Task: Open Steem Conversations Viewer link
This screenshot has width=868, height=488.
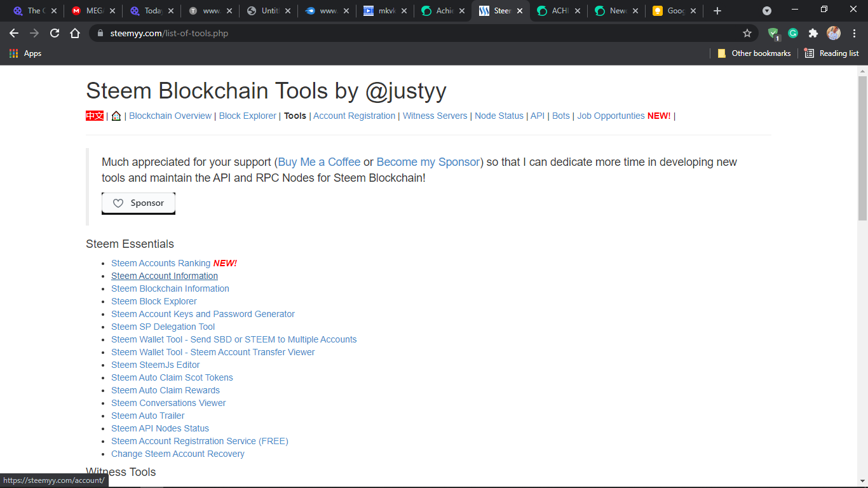Action: (168, 403)
